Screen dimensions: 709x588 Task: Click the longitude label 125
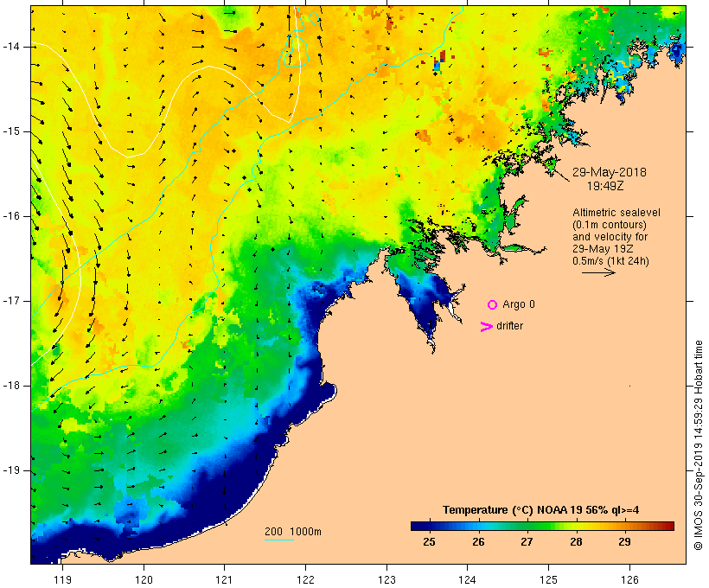coord(548,580)
